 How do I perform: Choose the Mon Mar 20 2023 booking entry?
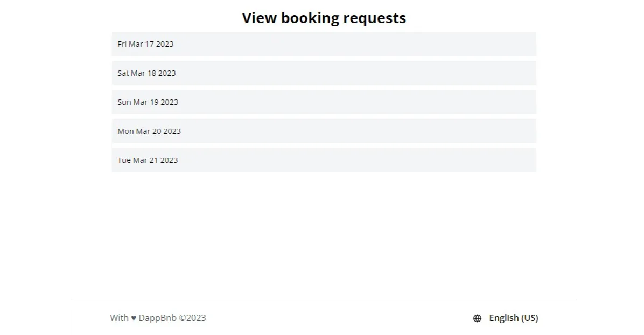click(324, 131)
